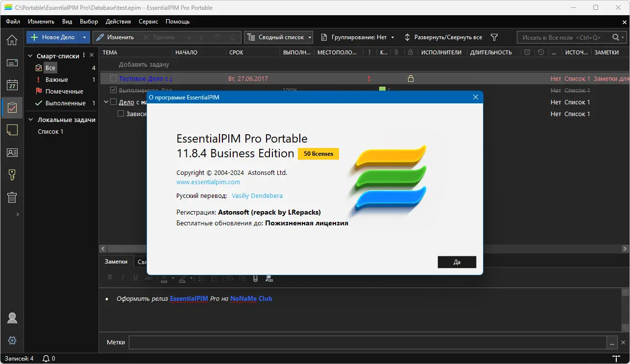Open the www.essentialpim.com link
The image size is (630, 364).
tap(208, 182)
